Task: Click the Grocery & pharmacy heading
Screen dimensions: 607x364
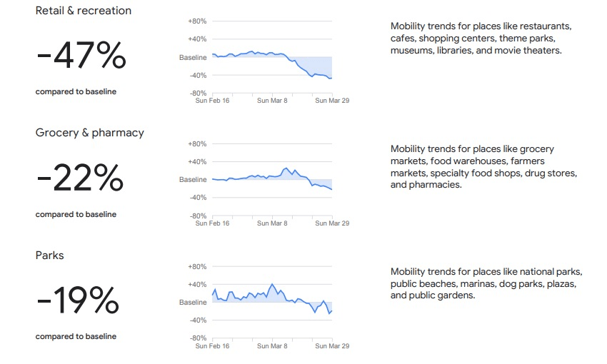Action: [x=90, y=133]
